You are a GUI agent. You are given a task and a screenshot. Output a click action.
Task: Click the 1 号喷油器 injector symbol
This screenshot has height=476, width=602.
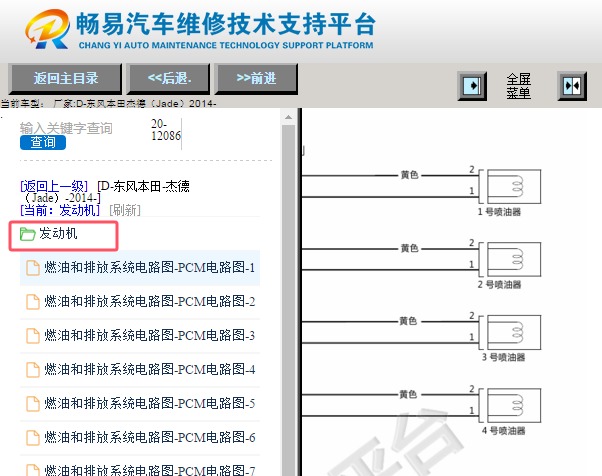pyautogui.click(x=514, y=187)
